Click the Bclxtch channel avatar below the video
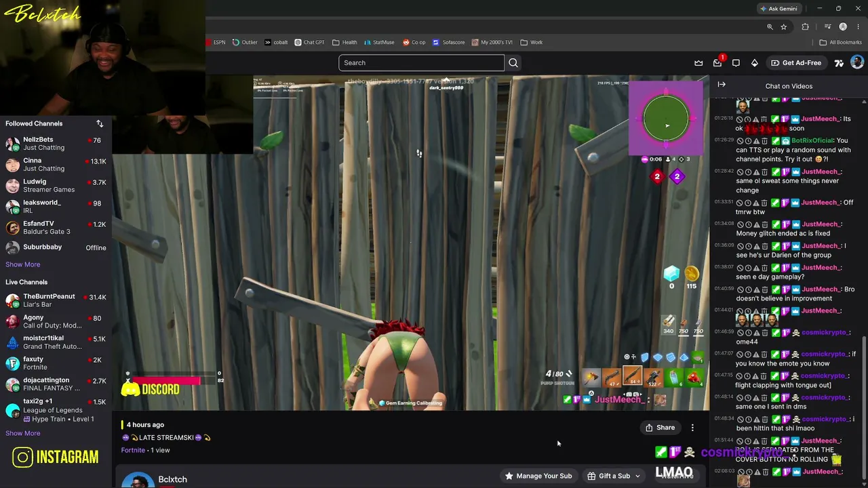The image size is (868, 488). 138,480
